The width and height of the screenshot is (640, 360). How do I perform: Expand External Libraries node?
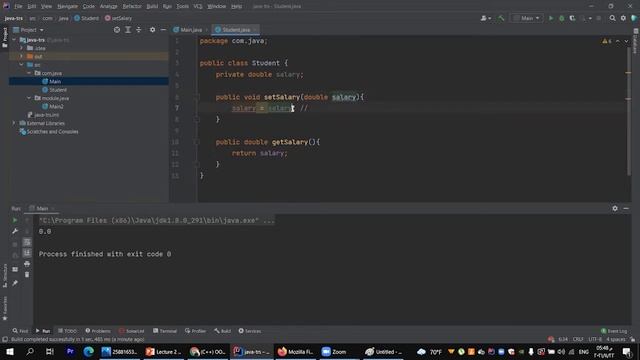coord(13,123)
